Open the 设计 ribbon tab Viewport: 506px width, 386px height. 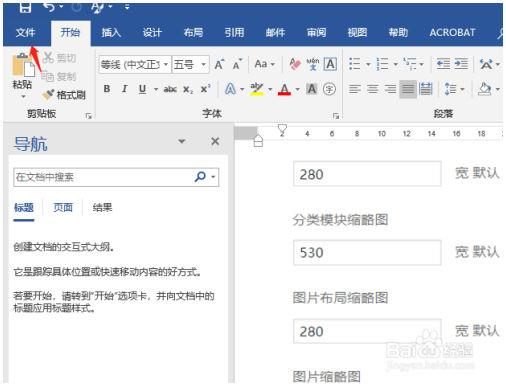[x=152, y=32]
